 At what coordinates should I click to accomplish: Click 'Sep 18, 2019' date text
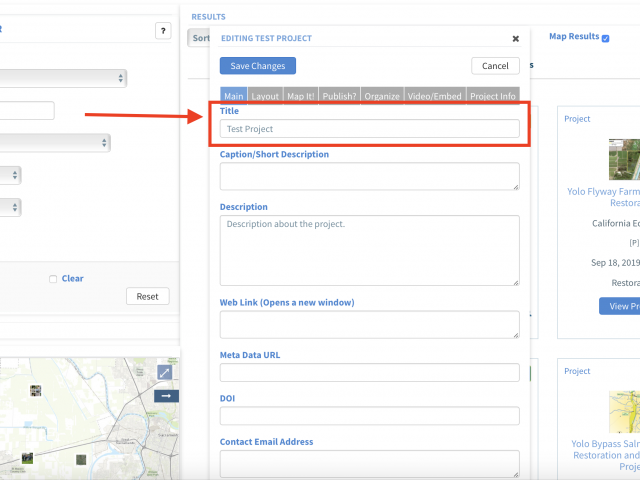pos(616,262)
